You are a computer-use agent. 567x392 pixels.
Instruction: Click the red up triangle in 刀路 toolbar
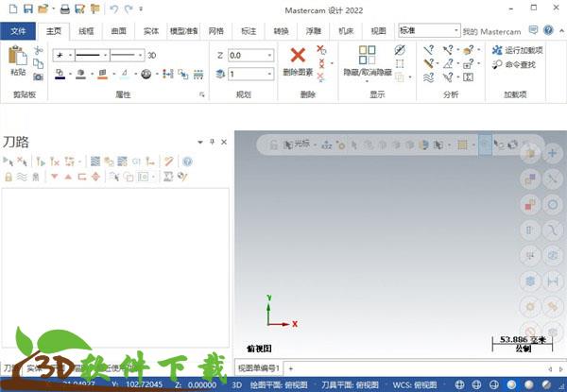tap(68, 177)
